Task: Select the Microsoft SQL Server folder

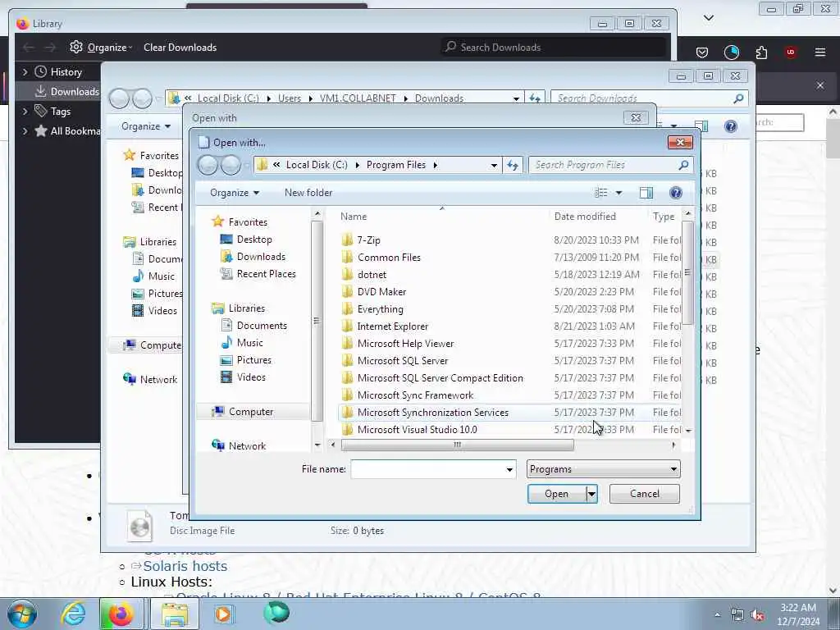Action: pos(402,361)
